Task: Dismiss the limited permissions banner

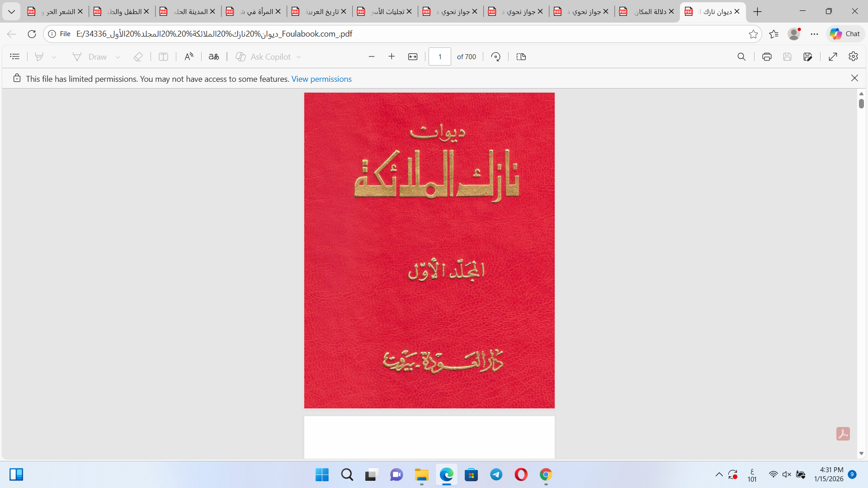Action: pyautogui.click(x=854, y=78)
